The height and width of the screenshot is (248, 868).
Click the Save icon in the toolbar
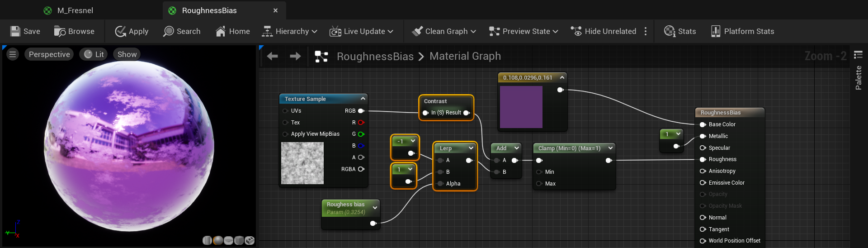[x=15, y=31]
